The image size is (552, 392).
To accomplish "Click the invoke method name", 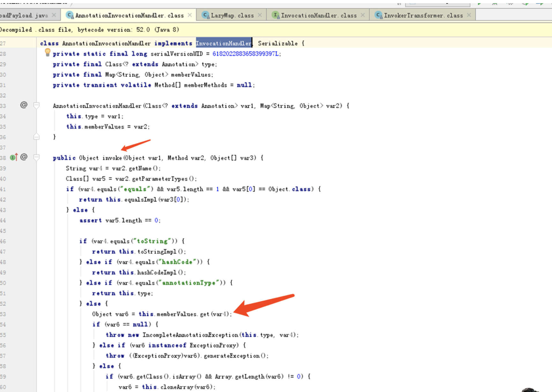I will coord(112,158).
